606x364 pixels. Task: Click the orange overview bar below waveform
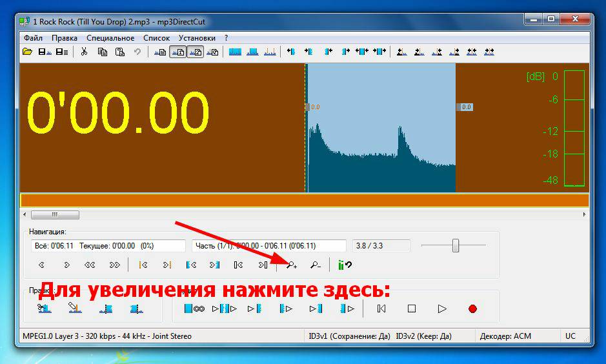(x=305, y=201)
